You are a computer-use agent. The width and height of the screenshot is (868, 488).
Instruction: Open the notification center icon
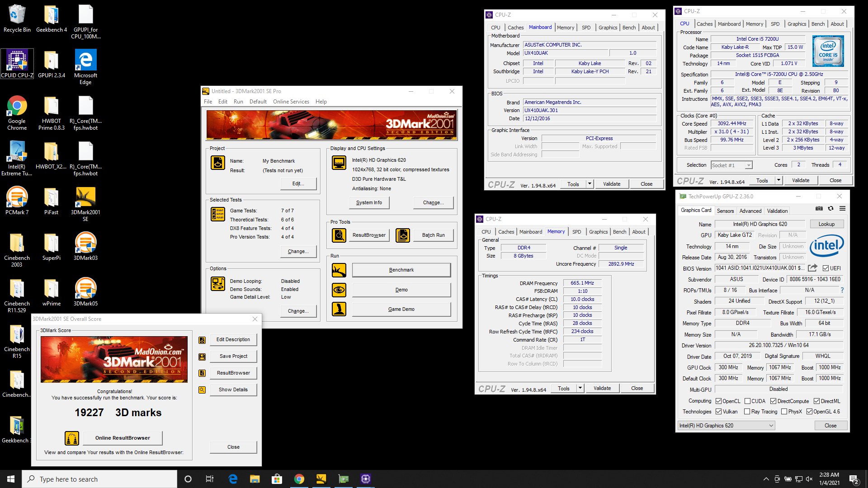click(854, 479)
